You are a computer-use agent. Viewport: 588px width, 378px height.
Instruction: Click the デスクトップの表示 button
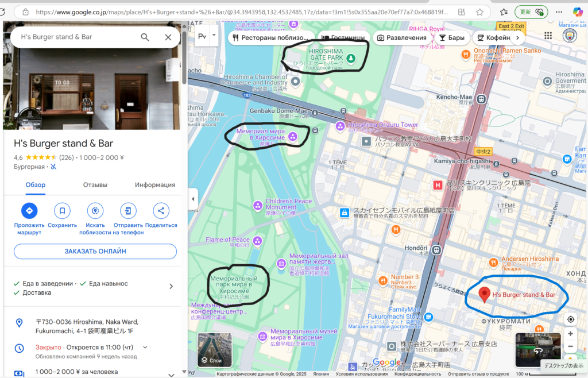pyautogui.click(x=564, y=365)
